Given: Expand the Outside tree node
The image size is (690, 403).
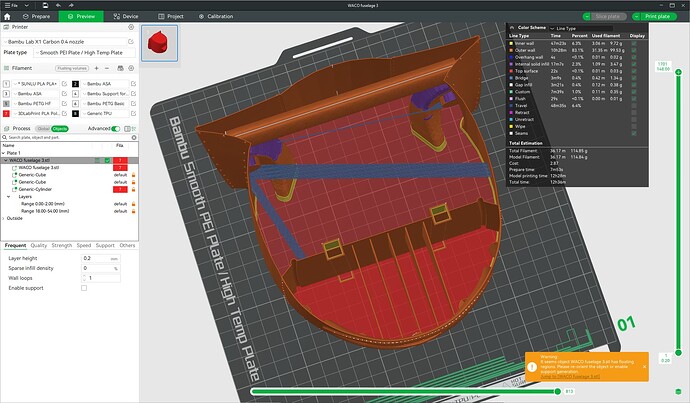Looking at the screenshot, I should click(4, 218).
